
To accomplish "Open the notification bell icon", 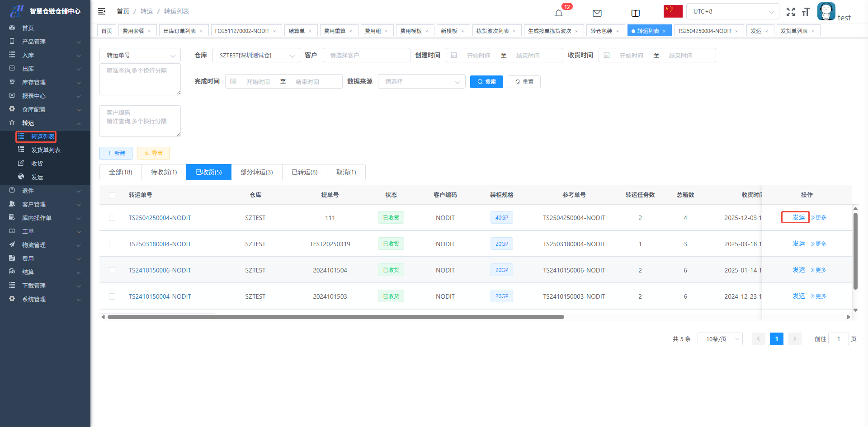I will pyautogui.click(x=559, y=13).
